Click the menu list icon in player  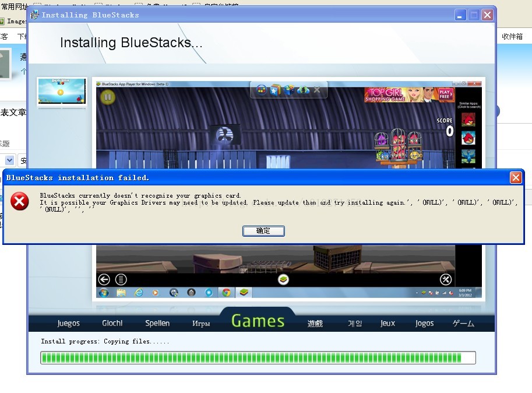[x=121, y=280]
